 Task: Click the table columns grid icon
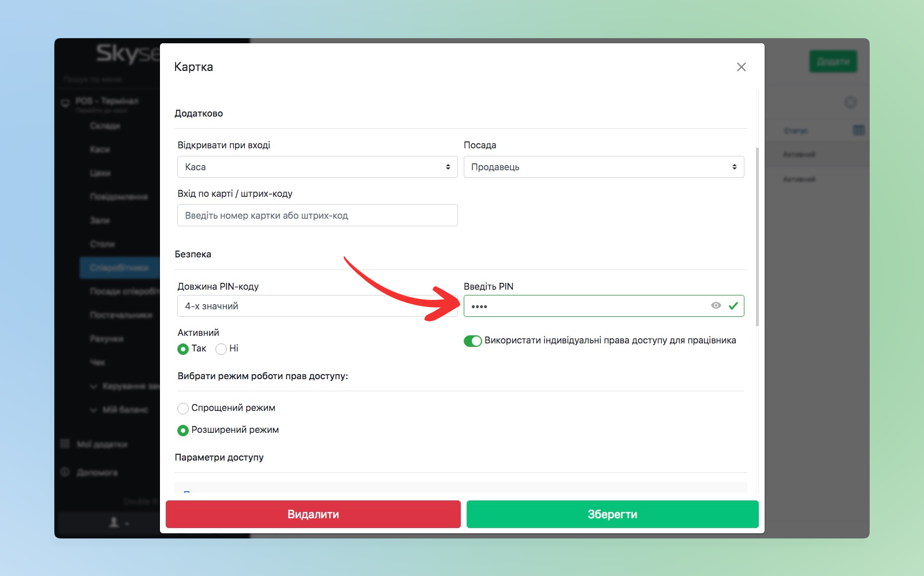point(858,130)
